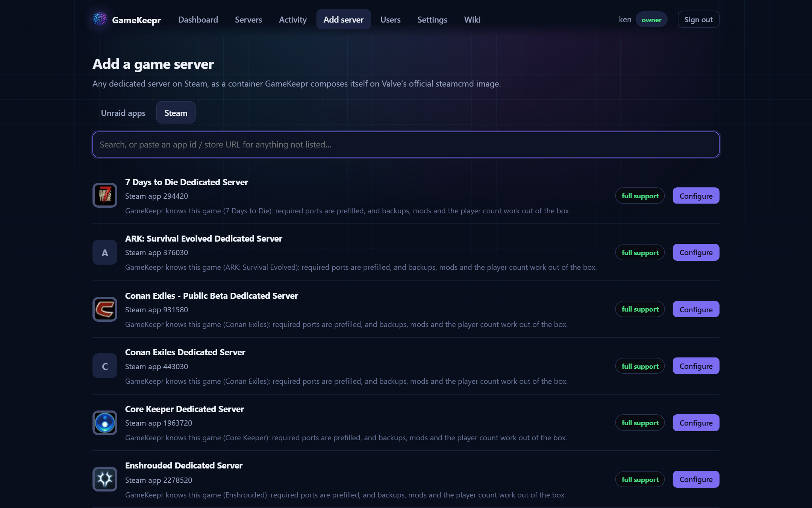Click full support badge for Core Keeper
This screenshot has width=812, height=508.
tap(640, 423)
